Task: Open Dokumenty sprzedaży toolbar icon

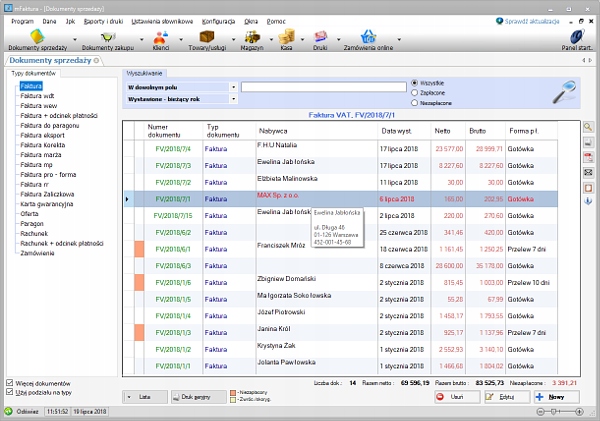Action: (x=36, y=39)
